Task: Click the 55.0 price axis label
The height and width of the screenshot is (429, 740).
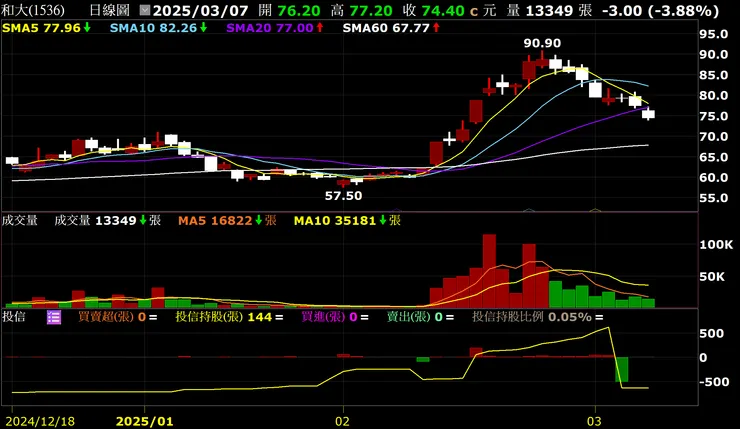Action: pyautogui.click(x=714, y=198)
